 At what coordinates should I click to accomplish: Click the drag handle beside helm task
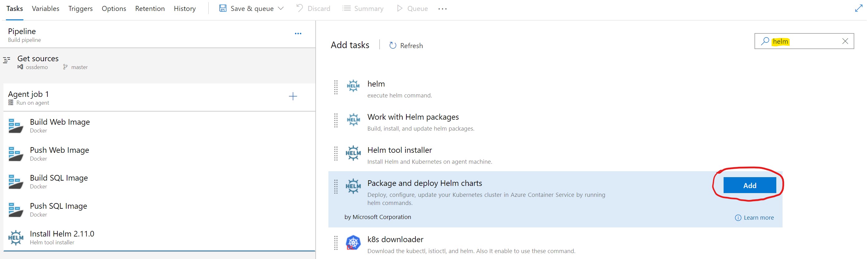point(336,87)
